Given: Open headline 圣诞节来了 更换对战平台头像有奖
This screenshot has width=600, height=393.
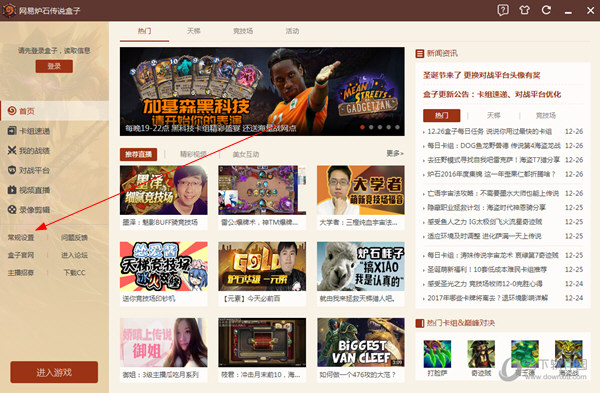Looking at the screenshot, I should coord(481,75).
